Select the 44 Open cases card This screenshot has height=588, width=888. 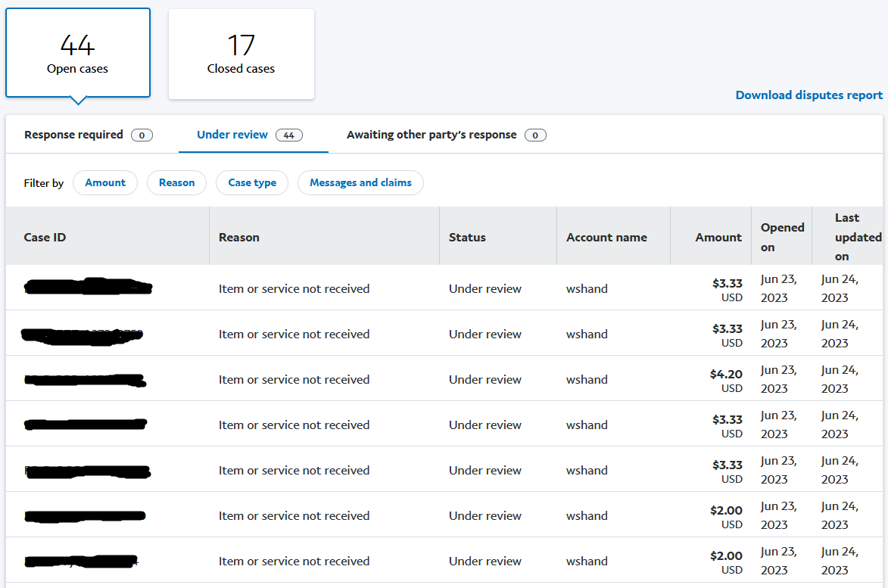pyautogui.click(x=78, y=53)
